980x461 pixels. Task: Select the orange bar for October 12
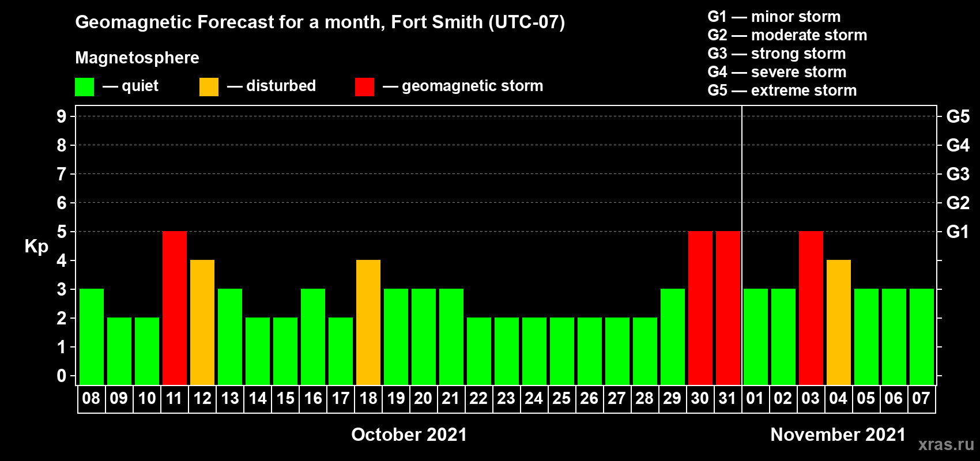tap(202, 323)
